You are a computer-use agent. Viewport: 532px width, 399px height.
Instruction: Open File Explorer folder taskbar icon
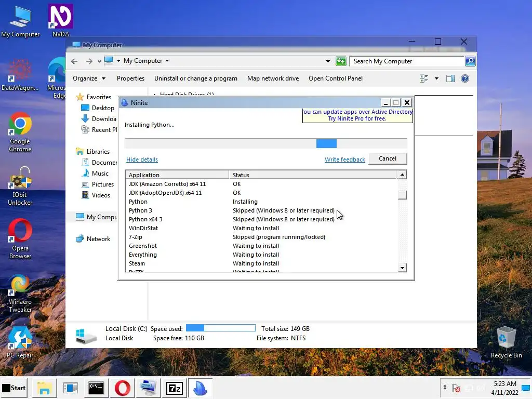coord(45,388)
